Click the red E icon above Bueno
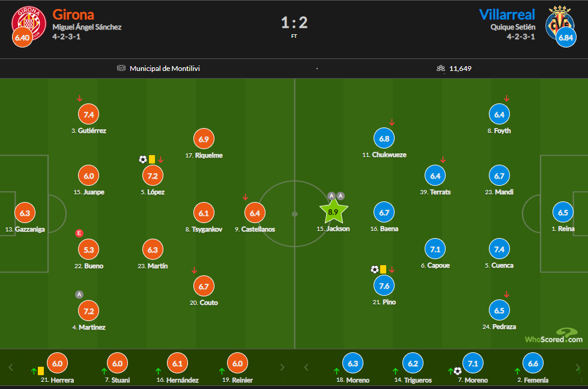The width and height of the screenshot is (588, 389). pyautogui.click(x=79, y=233)
